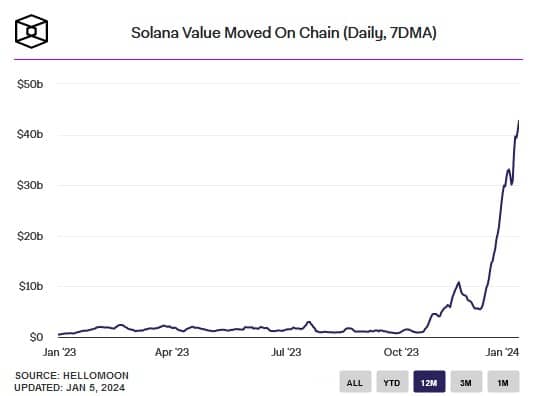
Task: Select the ALL time range button
Action: [355, 382]
